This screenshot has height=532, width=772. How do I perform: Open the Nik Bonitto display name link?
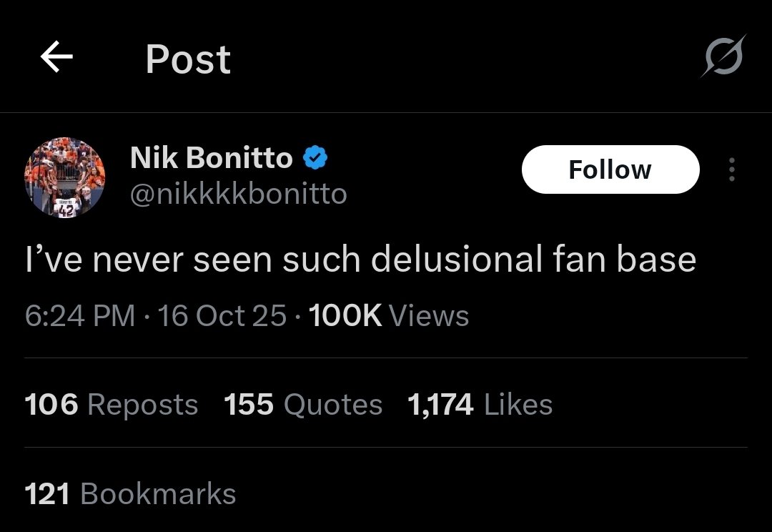point(211,158)
